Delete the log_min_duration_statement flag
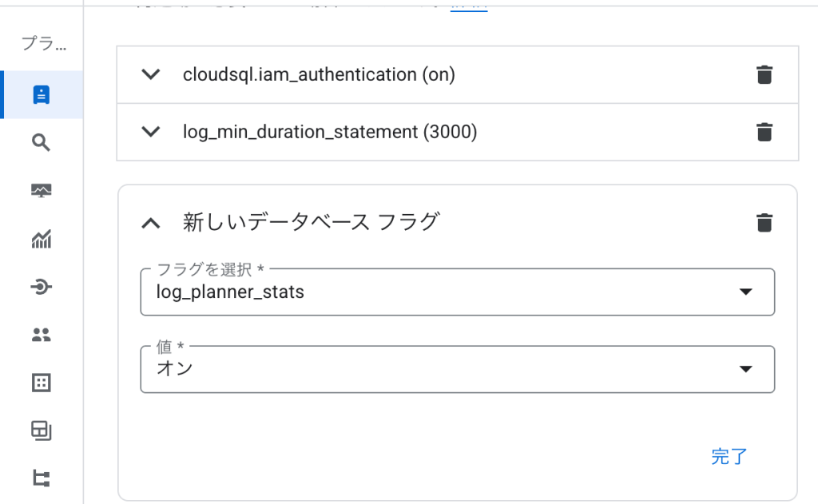The width and height of the screenshot is (818, 504). coord(764,132)
